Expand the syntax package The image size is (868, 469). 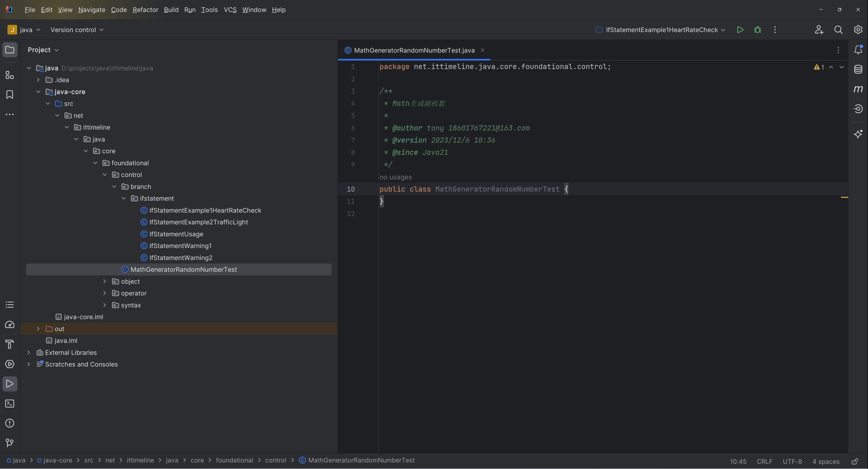(104, 305)
